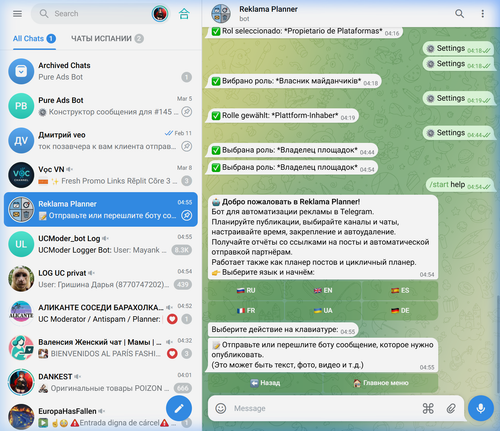Click the Добро пожаловать в Reklama Planner message
This screenshot has height=431, width=500.
[x=323, y=237]
